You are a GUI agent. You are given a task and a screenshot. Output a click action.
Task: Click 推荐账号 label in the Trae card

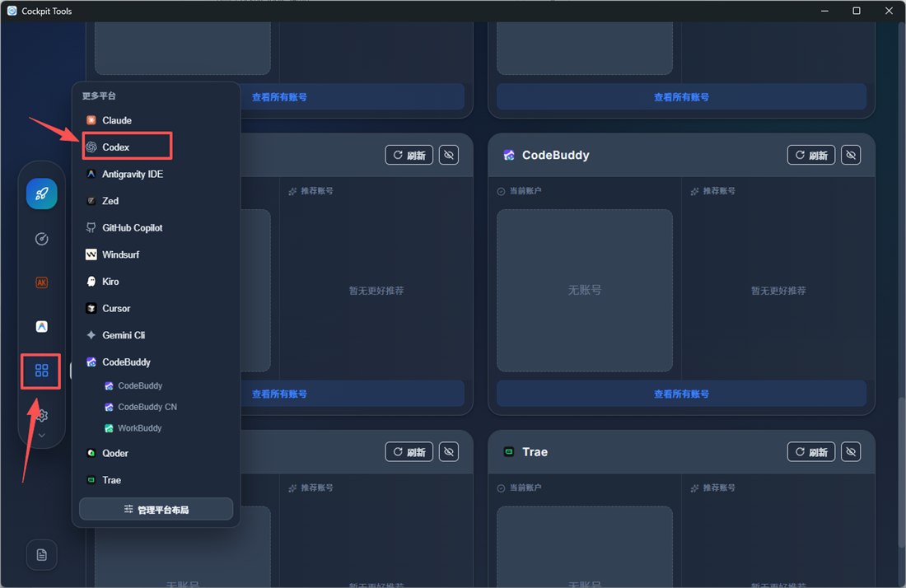(721, 488)
